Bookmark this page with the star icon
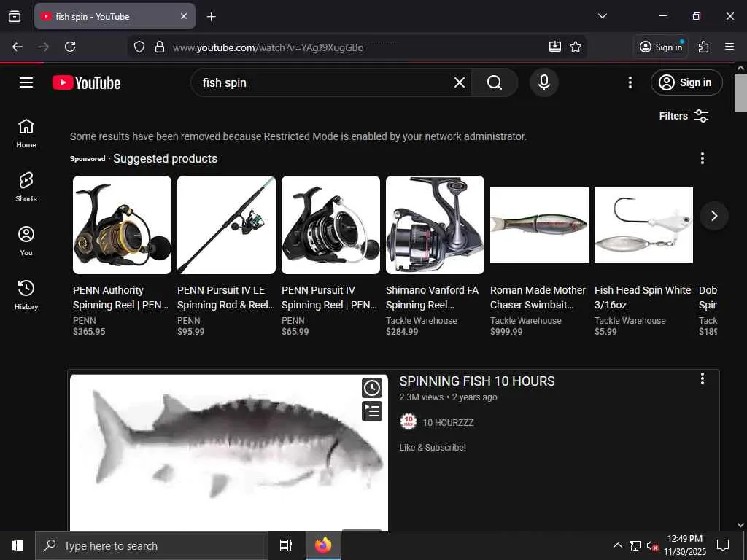The width and height of the screenshot is (747, 560). tap(576, 47)
